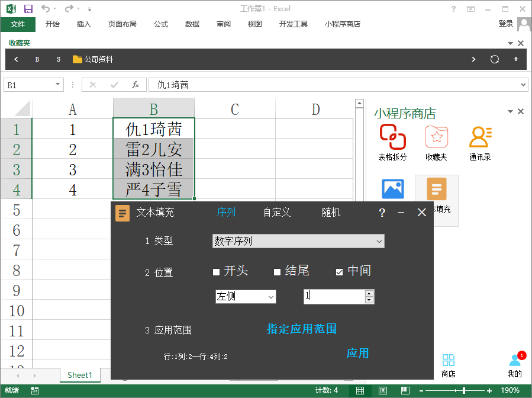Decrease position number with down stepper

point(369,300)
